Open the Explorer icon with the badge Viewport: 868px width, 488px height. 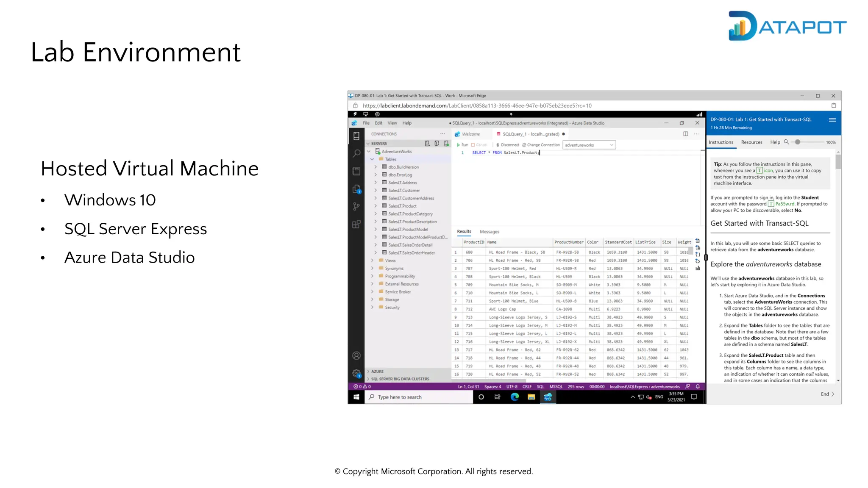click(356, 189)
